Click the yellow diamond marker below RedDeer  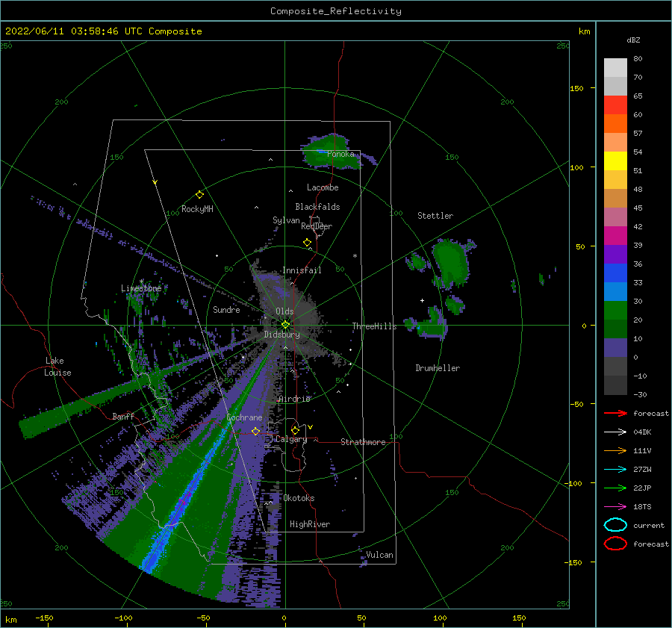(308, 243)
